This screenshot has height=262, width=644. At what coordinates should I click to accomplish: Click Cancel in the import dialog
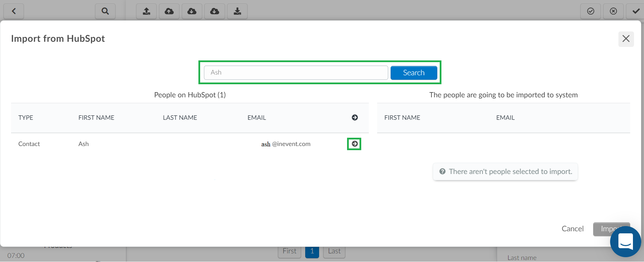click(572, 229)
